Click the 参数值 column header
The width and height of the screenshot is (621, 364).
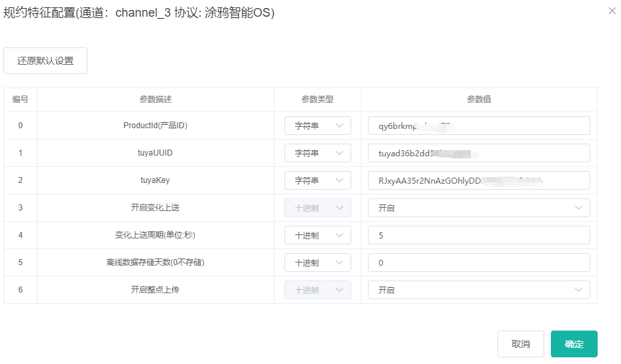point(478,100)
